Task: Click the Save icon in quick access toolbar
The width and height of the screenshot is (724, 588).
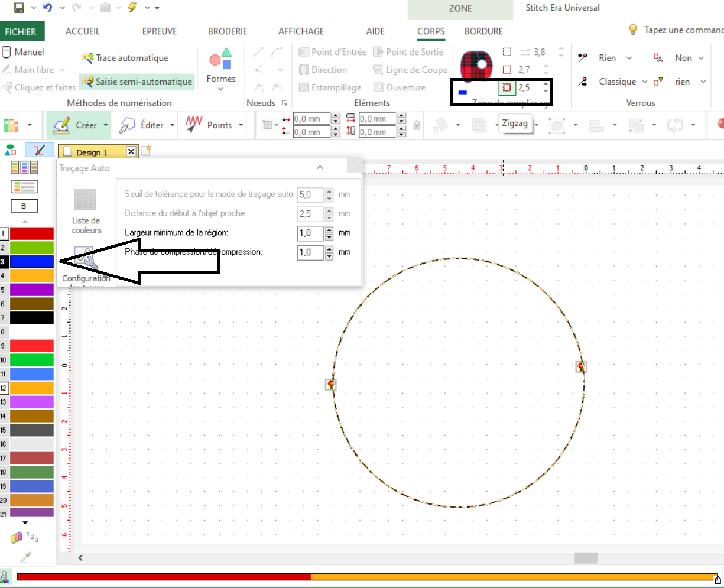Action: pos(18,8)
